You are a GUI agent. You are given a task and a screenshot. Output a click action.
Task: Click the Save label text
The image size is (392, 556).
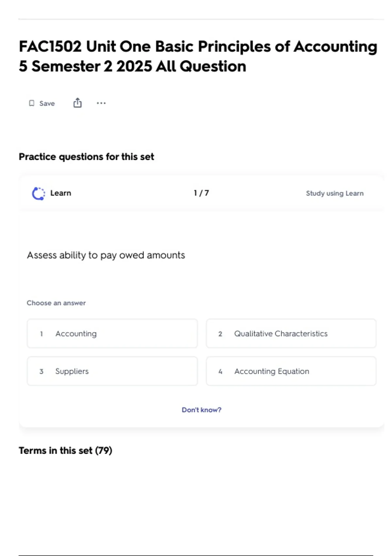47,104
